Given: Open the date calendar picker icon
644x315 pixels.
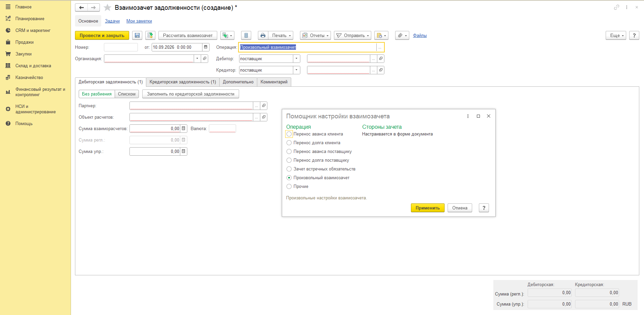Looking at the screenshot, I should point(206,47).
